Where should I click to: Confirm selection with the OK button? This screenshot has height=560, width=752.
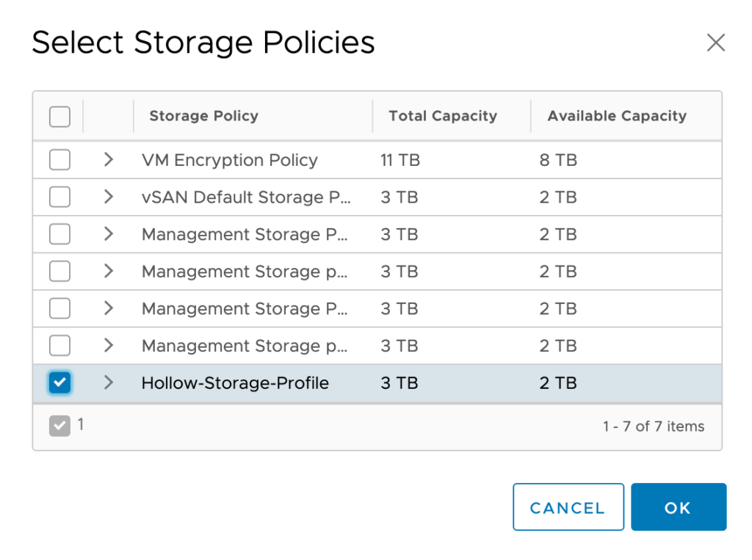tap(678, 507)
